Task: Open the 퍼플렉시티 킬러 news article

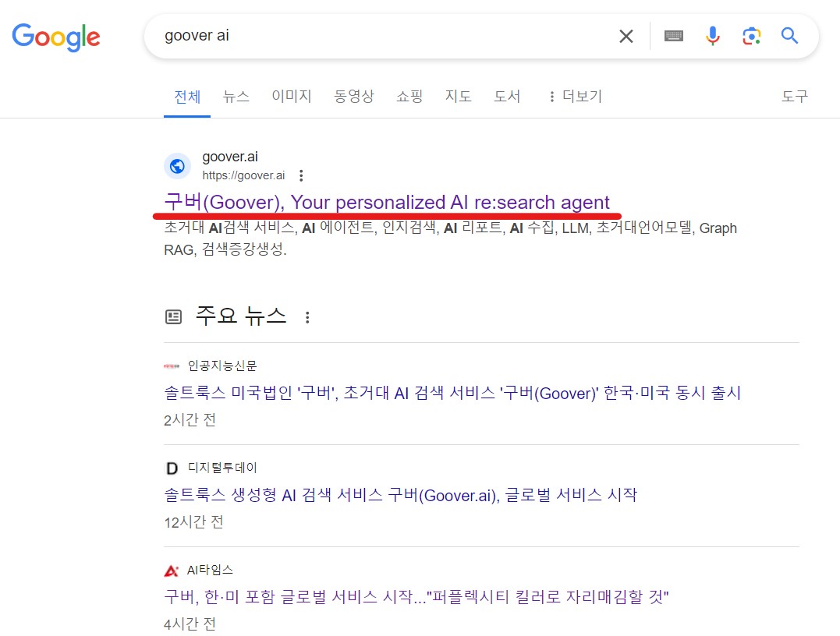Action: pyautogui.click(x=416, y=597)
